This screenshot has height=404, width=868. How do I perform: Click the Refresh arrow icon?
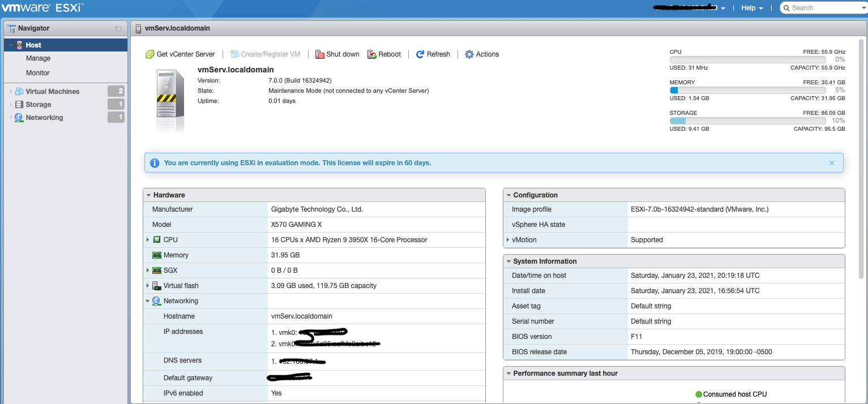pyautogui.click(x=420, y=54)
